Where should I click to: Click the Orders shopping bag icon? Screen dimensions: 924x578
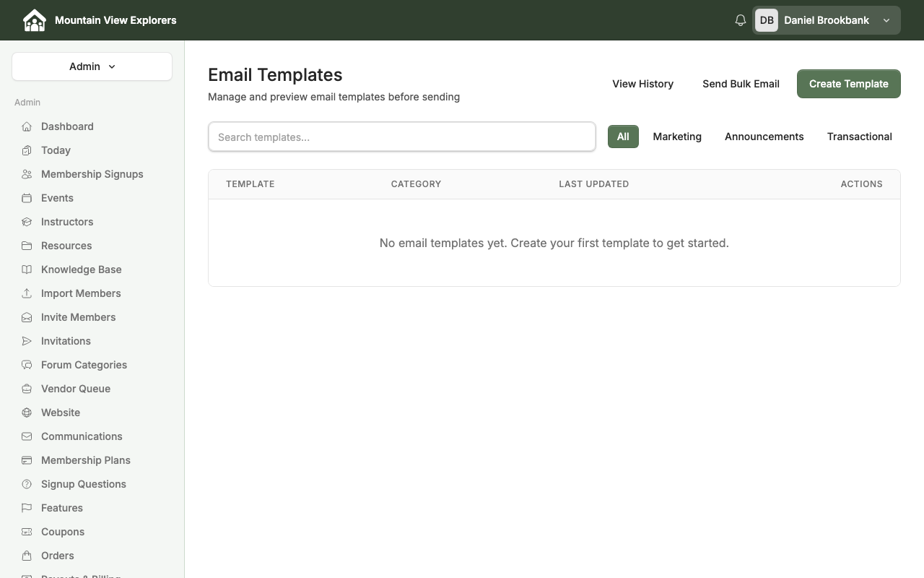pyautogui.click(x=27, y=556)
